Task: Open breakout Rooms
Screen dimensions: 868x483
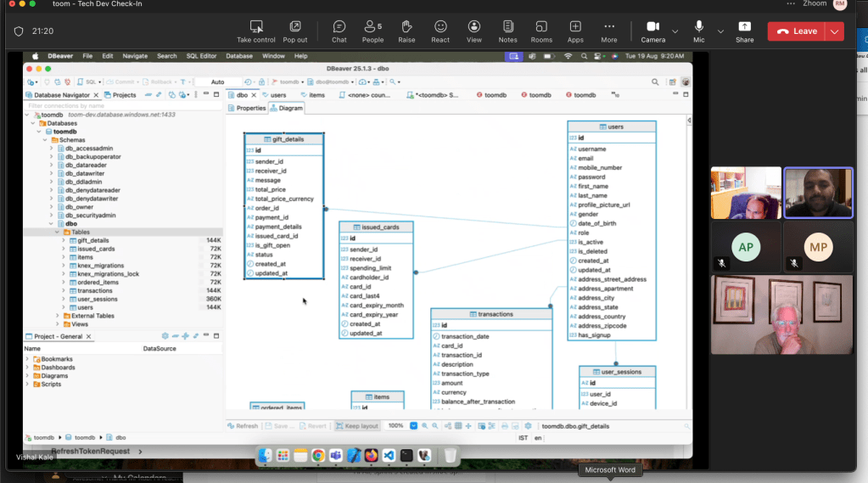Action: pos(541,31)
